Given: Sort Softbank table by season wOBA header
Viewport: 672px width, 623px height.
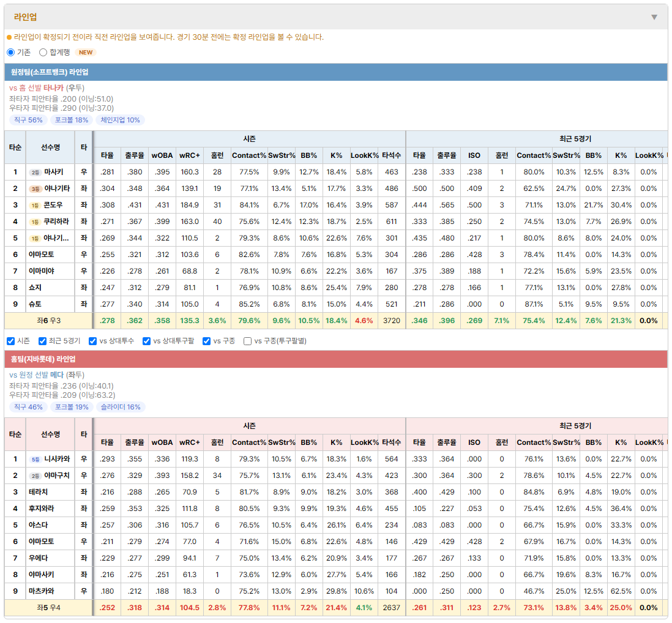Looking at the screenshot, I should pos(162,155).
